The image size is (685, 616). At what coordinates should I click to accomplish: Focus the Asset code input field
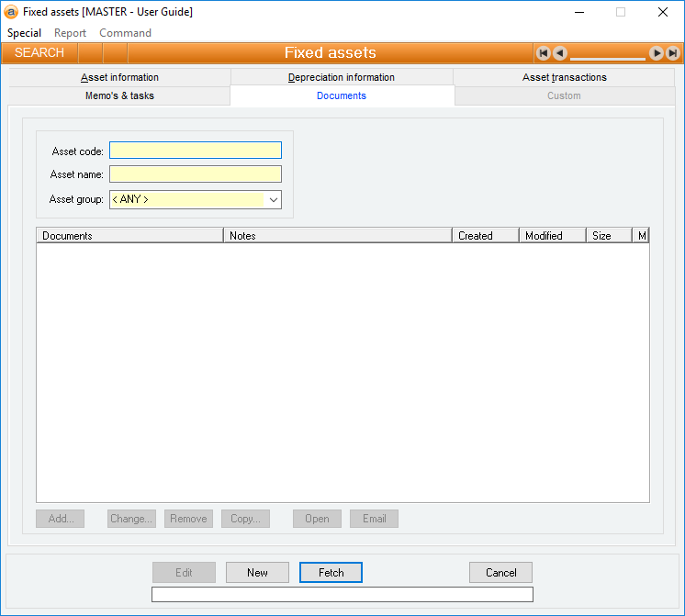(x=195, y=151)
